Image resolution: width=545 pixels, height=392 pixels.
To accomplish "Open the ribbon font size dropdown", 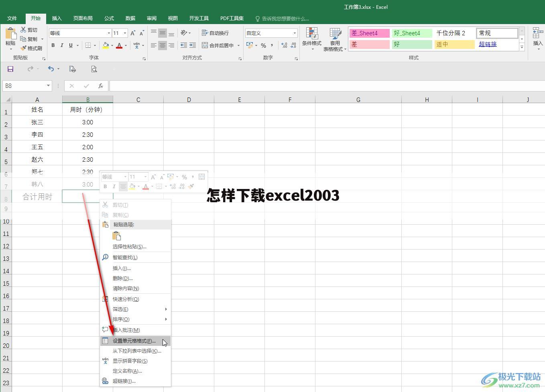I will pos(125,33).
